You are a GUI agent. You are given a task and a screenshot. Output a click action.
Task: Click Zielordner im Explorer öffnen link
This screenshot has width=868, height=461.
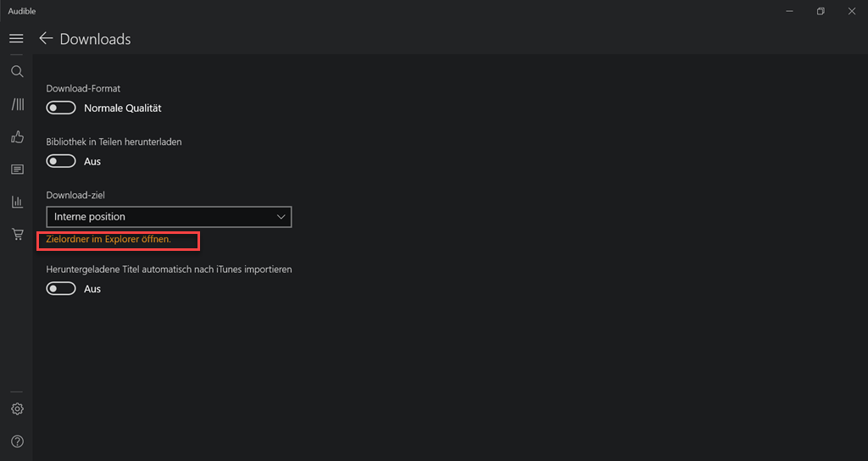(x=108, y=240)
